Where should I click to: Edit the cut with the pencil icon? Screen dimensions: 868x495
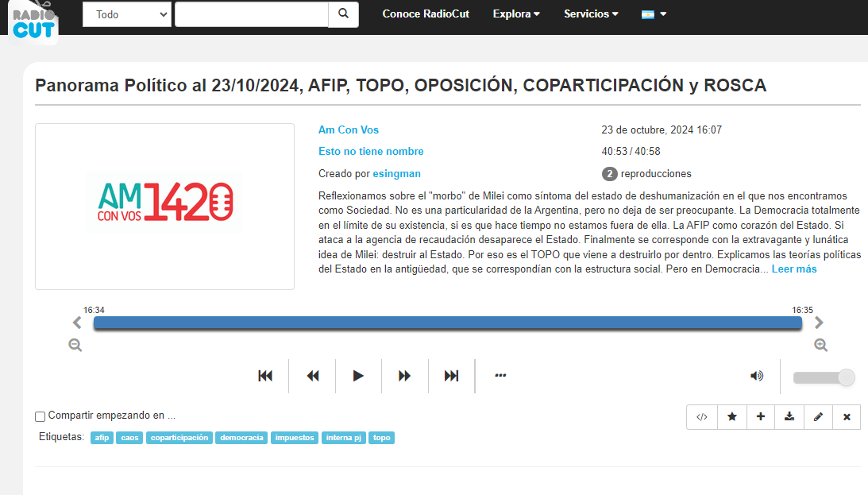click(x=818, y=416)
